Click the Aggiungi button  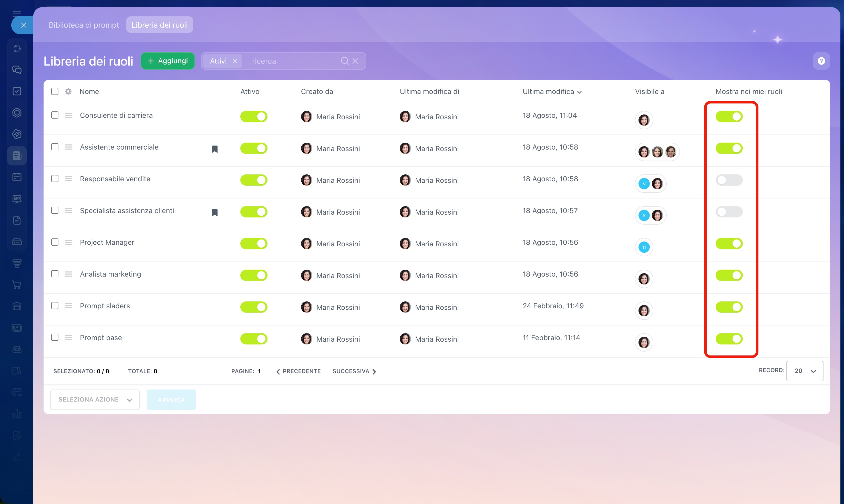(168, 61)
